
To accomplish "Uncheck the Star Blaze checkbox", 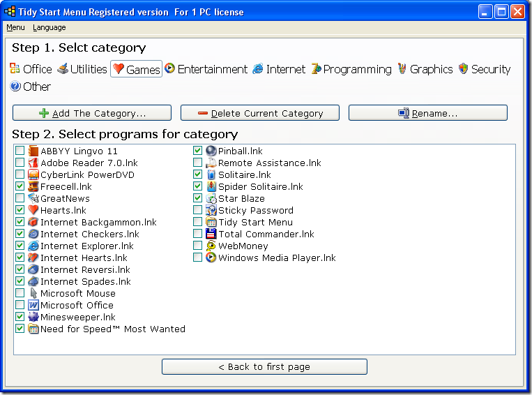I will tap(198, 198).
